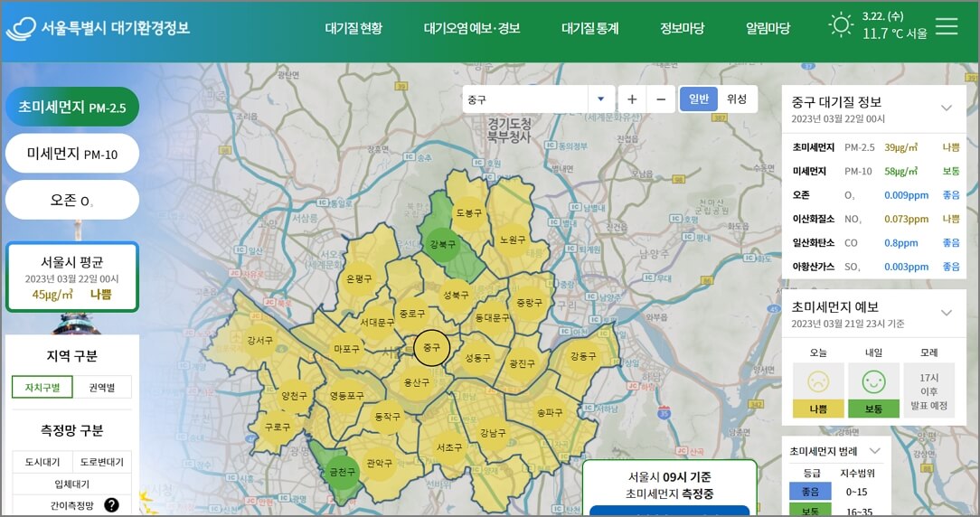Screen dimensions: 980x517
Task: Switch pollutant to 오존 O3
Action: 72,200
